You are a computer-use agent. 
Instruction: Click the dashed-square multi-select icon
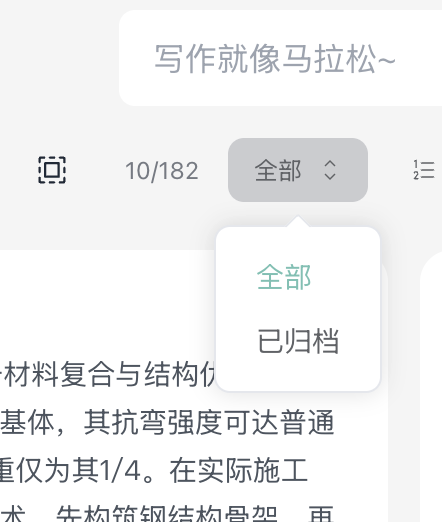click(x=52, y=170)
